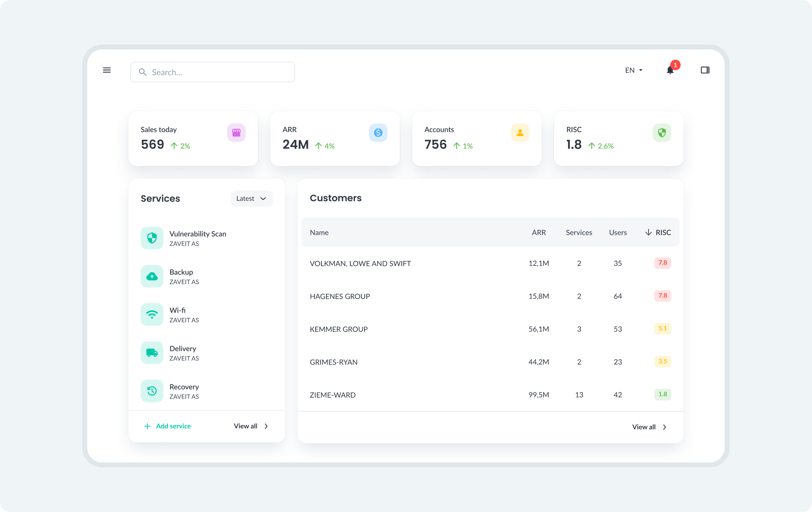This screenshot has width=812, height=512.
Task: Expand the Latest sort dropdown
Action: 252,199
